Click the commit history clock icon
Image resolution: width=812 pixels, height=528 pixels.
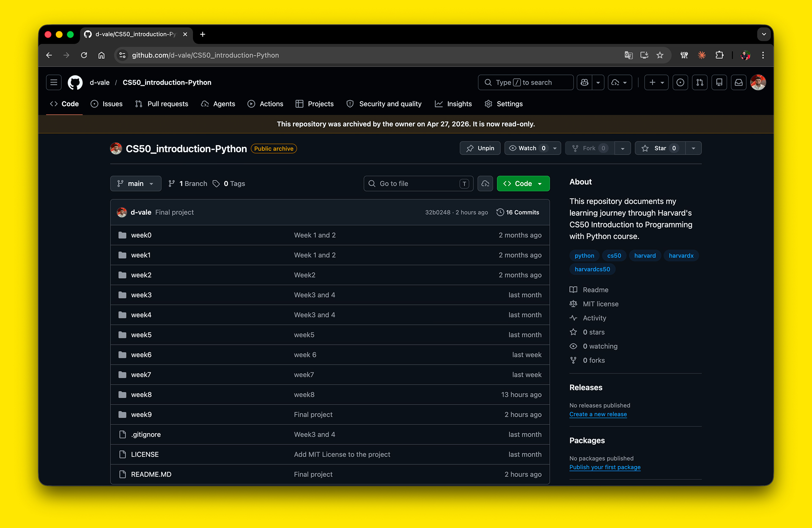click(500, 212)
